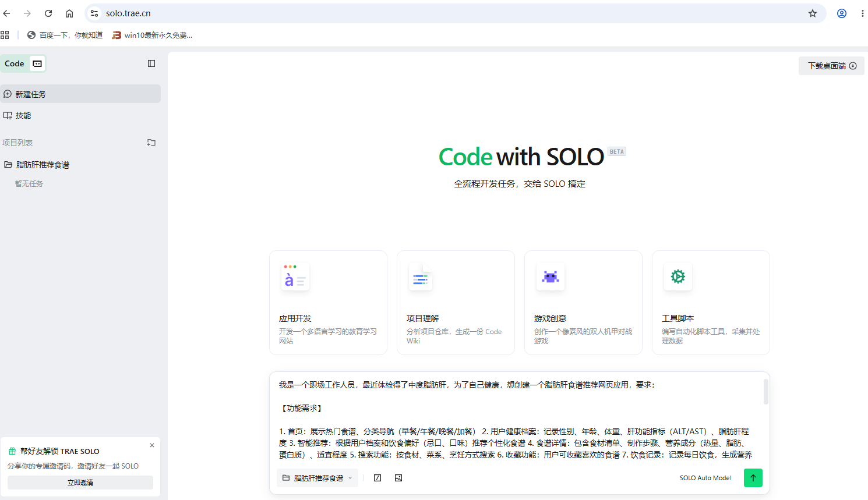Click the image upload icon in input toolbar
The image size is (868, 500).
pyautogui.click(x=398, y=478)
